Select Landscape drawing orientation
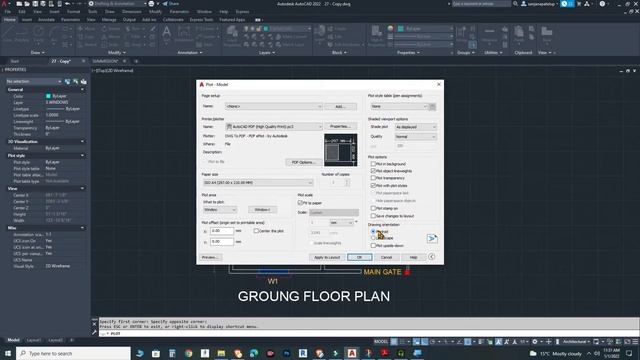 point(373,238)
